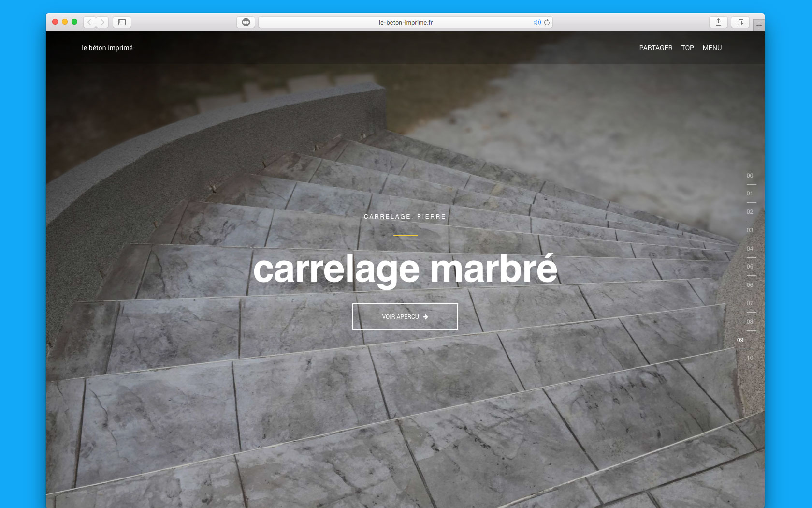Jump to slide 03 in side navigation
This screenshot has height=508, width=812.
[750, 231]
